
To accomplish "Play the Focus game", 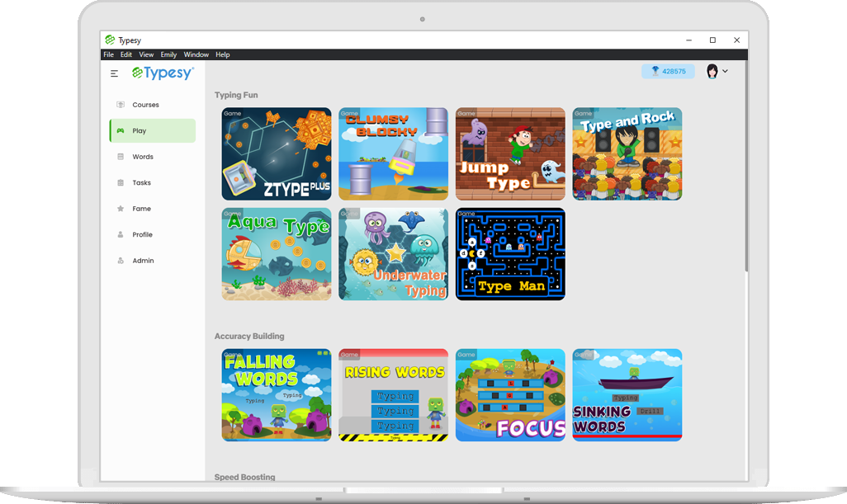I will click(510, 395).
